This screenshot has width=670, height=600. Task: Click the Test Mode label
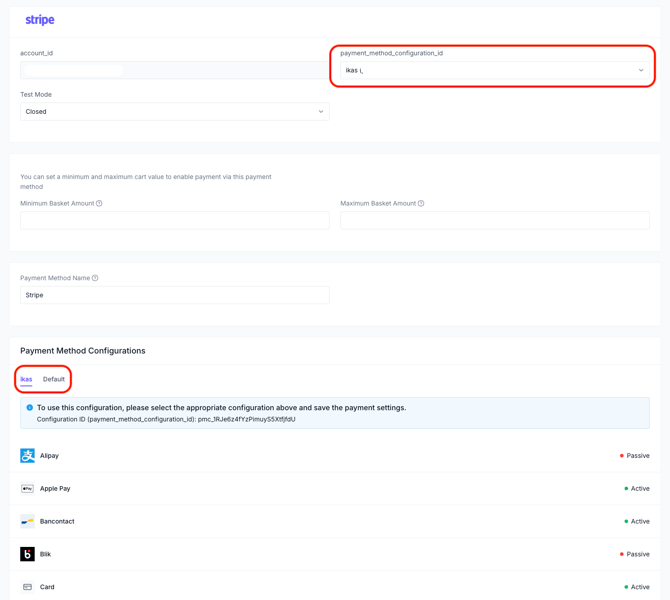[x=36, y=94]
